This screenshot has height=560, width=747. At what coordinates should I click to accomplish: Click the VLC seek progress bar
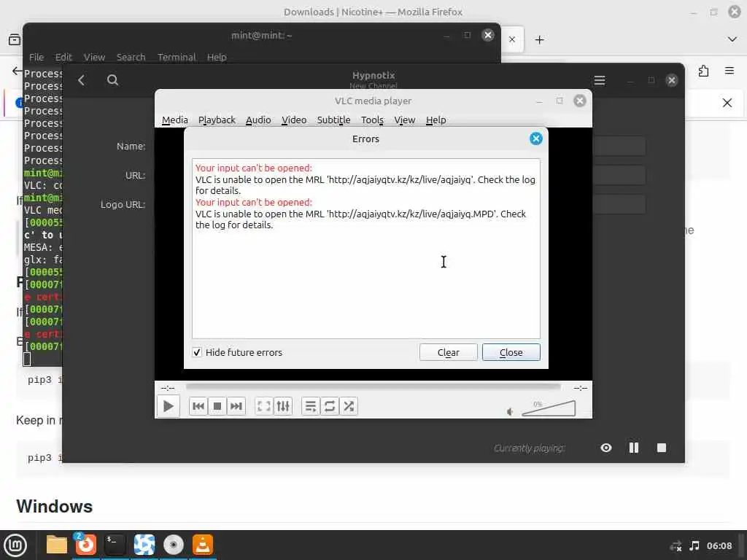(373, 387)
